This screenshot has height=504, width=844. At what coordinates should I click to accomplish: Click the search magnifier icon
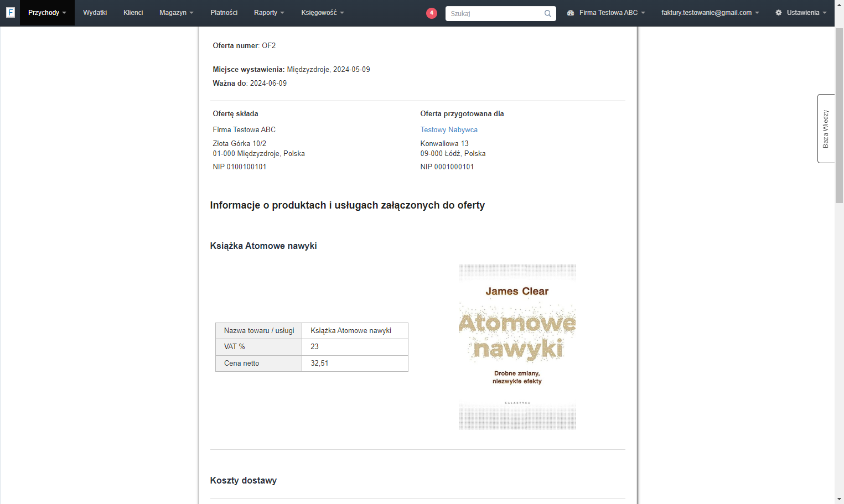click(x=547, y=13)
